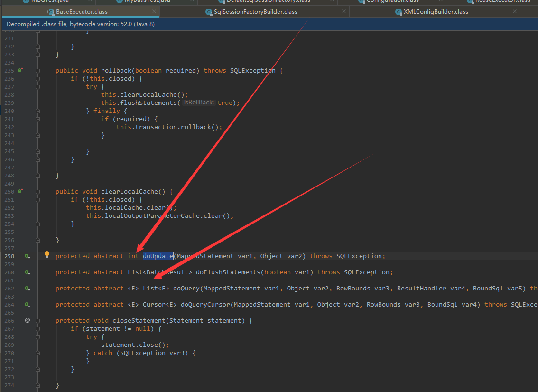The image size is (538, 392).
Task: Click the closeStatement method name
Action: pyautogui.click(x=139, y=321)
